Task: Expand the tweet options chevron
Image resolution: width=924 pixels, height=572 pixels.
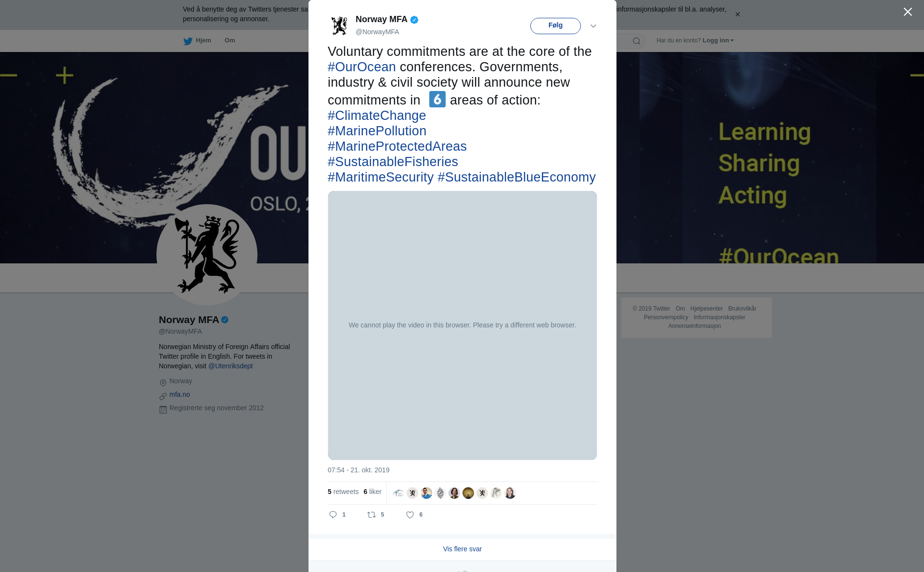Action: [593, 26]
